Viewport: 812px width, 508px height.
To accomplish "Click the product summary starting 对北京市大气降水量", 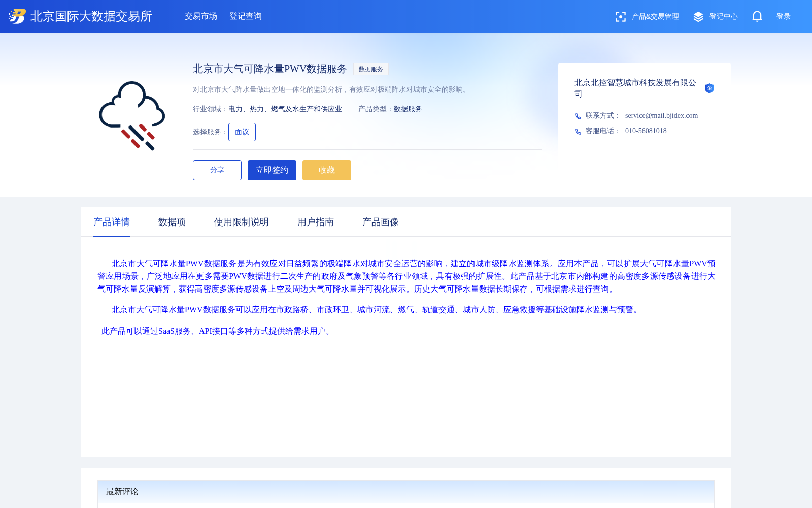I will (331, 90).
